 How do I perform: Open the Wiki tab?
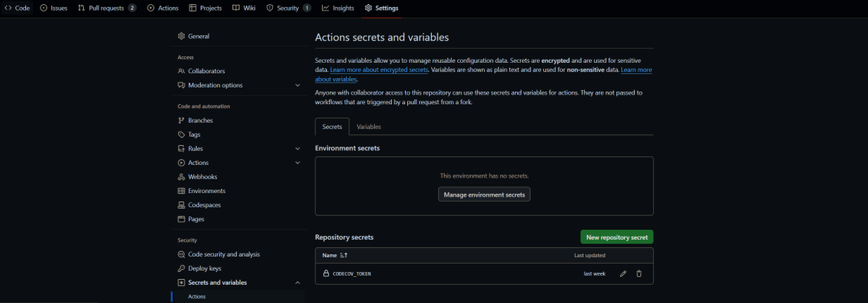pos(244,8)
